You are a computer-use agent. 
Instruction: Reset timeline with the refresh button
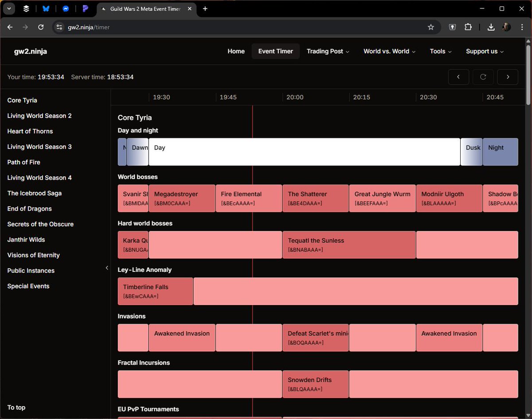coord(483,77)
